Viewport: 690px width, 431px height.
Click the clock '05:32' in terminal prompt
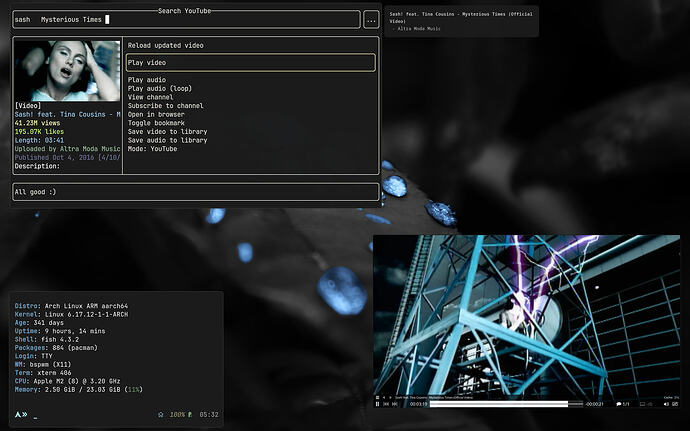click(209, 415)
